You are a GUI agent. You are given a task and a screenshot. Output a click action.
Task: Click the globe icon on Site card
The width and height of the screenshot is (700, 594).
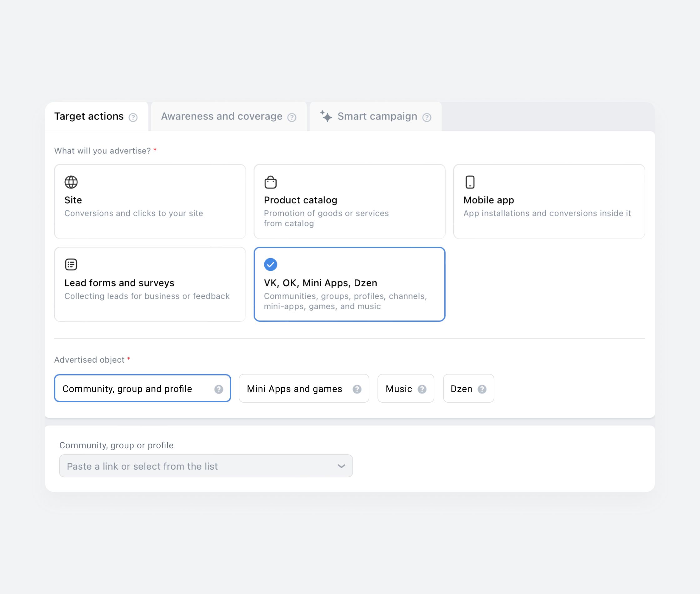point(71,182)
